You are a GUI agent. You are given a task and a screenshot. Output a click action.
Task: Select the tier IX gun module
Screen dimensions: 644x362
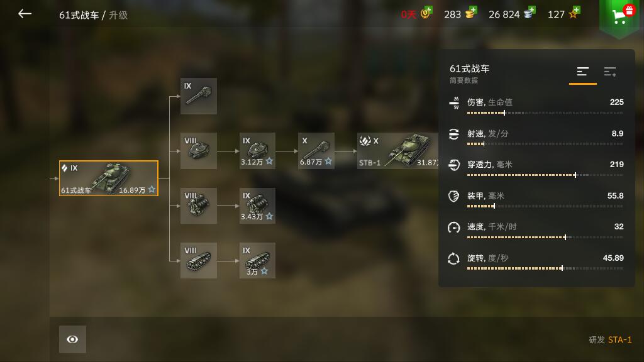pyautogui.click(x=198, y=96)
